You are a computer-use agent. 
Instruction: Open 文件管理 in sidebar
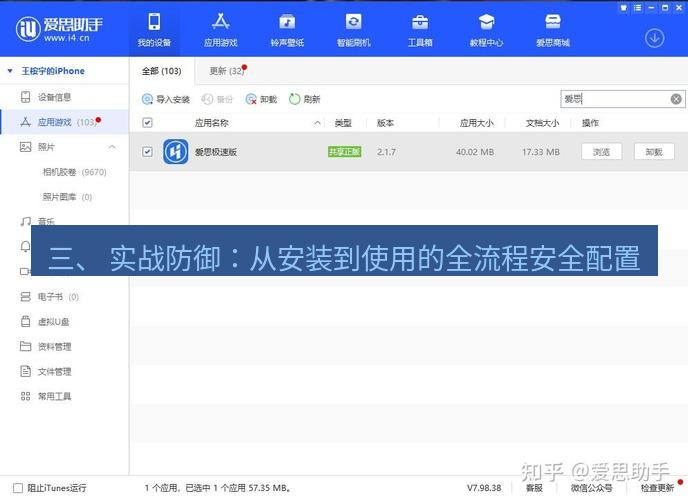54,371
